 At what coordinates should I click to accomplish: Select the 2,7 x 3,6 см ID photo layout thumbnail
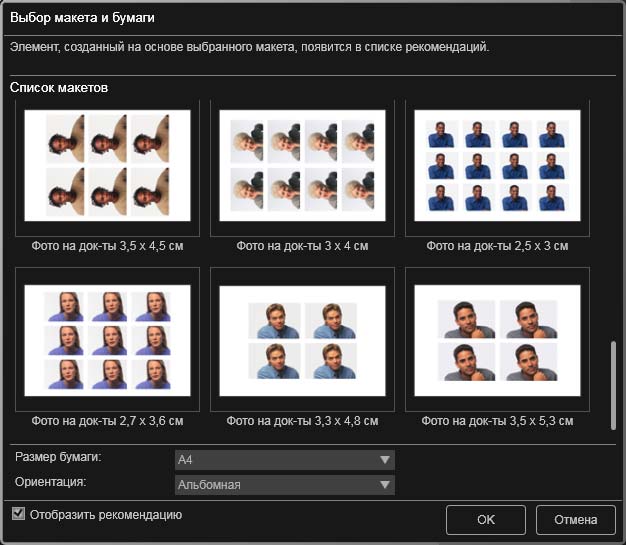tap(107, 341)
